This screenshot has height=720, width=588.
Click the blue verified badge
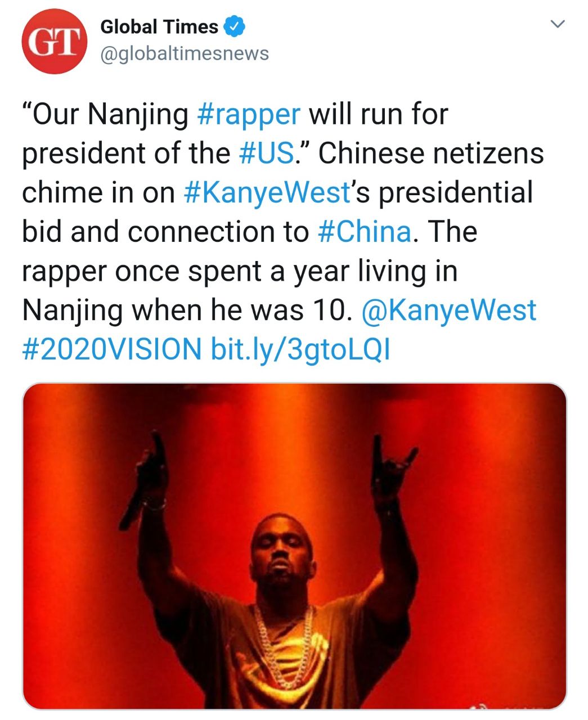(x=234, y=26)
